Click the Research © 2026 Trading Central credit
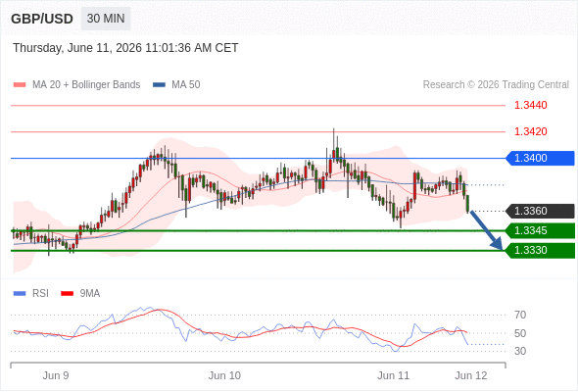This screenshot has height=392, width=578. point(496,85)
